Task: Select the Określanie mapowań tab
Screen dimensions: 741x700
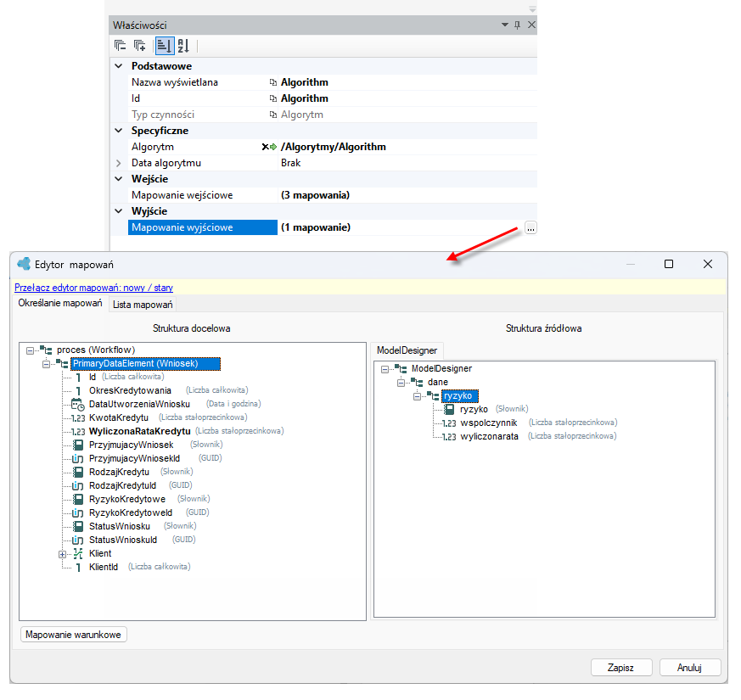Action: pyautogui.click(x=60, y=303)
